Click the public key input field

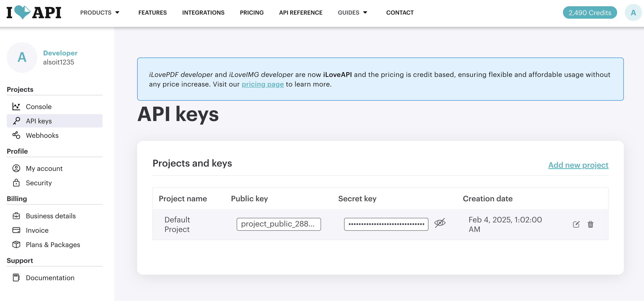point(279,224)
